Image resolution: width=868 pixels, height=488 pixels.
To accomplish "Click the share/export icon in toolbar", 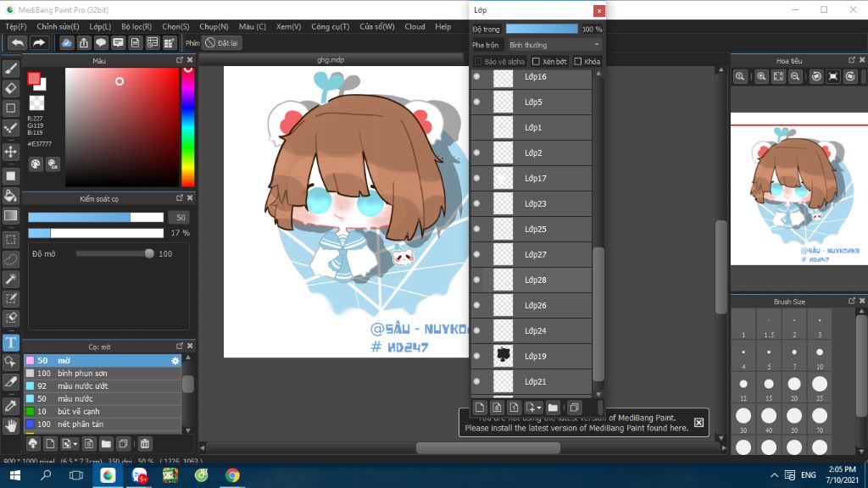I will 84,42.
